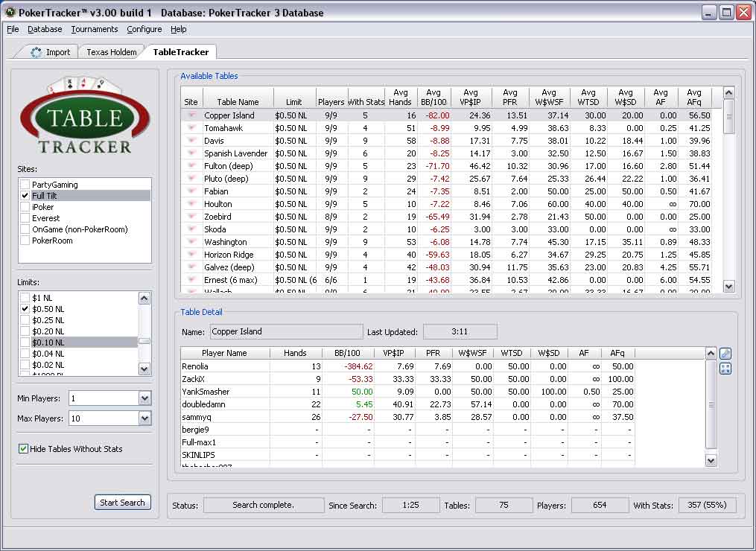The height and width of the screenshot is (551, 756).
Task: Click the site icon in the Washington row
Action: tap(192, 241)
